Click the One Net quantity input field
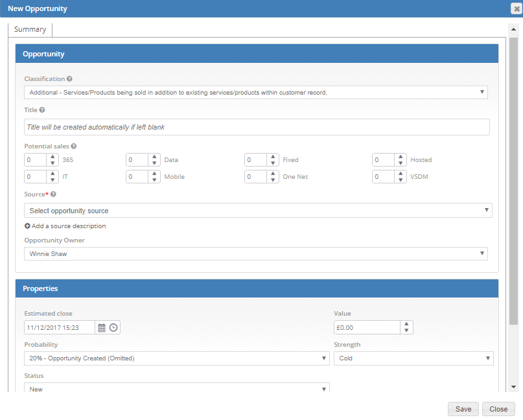This screenshot has width=523, height=420. click(x=256, y=176)
